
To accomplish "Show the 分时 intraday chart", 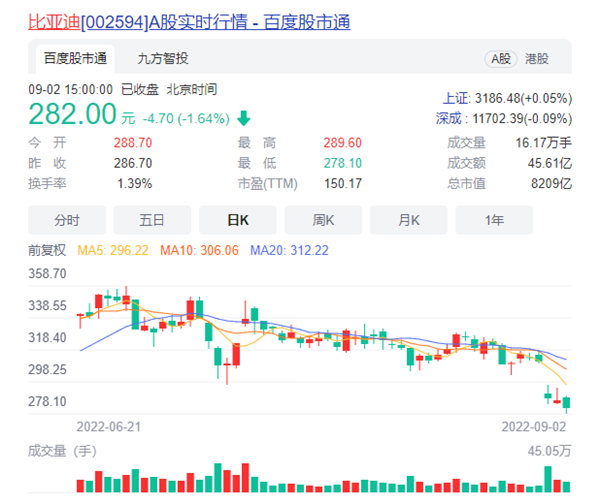I will tap(67, 219).
